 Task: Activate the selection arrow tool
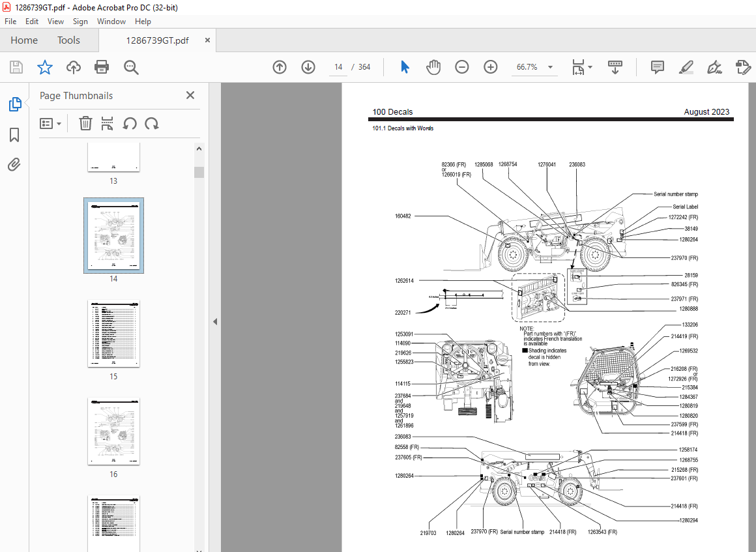coord(405,67)
